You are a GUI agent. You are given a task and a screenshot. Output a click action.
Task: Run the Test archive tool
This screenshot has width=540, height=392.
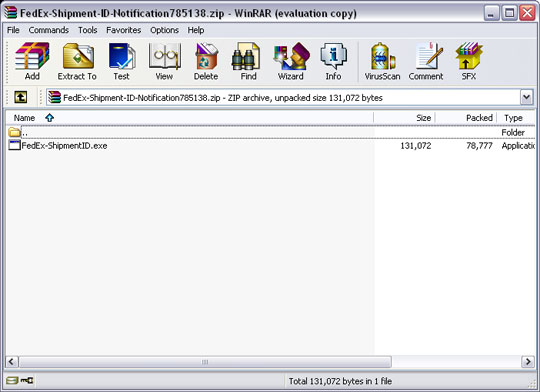point(122,61)
